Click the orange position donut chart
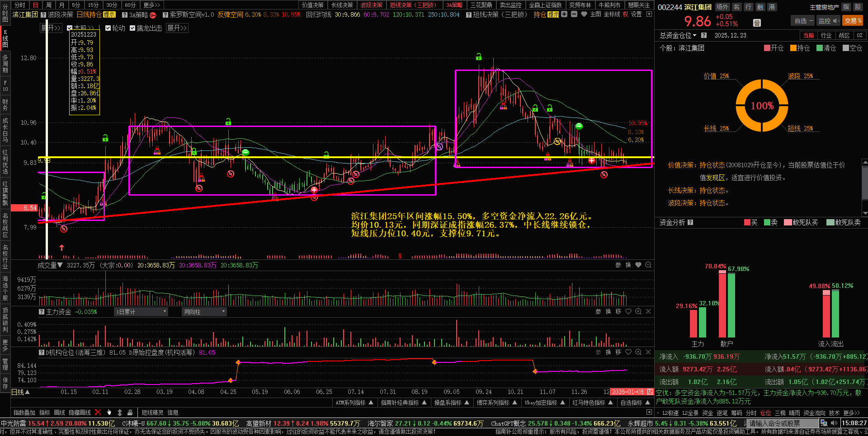Screen dimensions: 868x436 tap(762, 106)
